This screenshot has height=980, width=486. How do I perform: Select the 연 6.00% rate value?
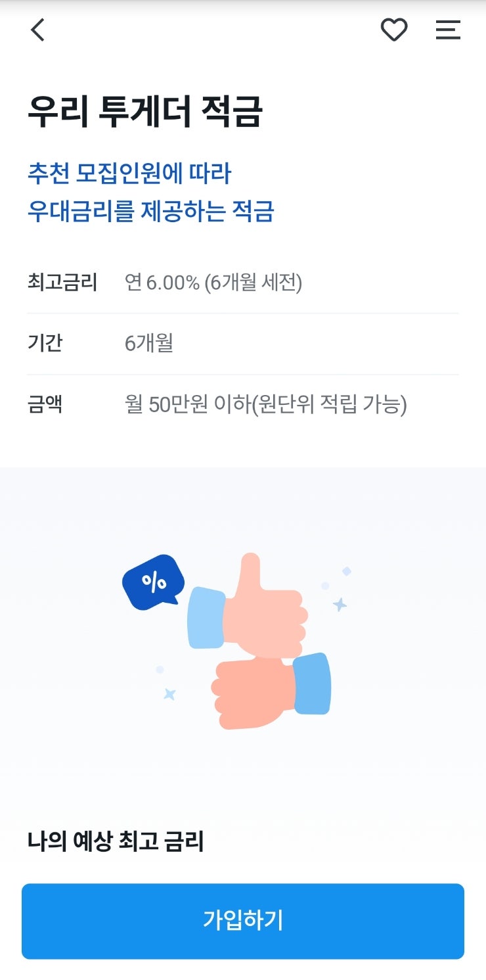(213, 283)
